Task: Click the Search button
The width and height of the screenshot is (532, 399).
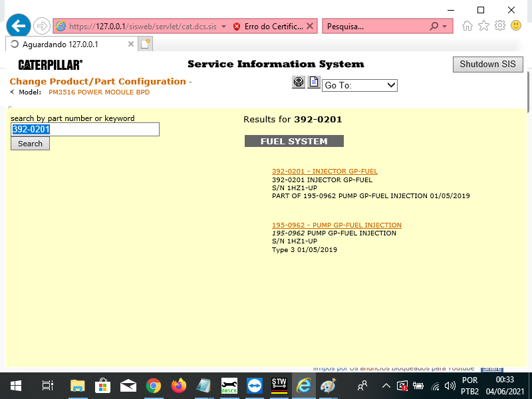Action: tap(30, 144)
